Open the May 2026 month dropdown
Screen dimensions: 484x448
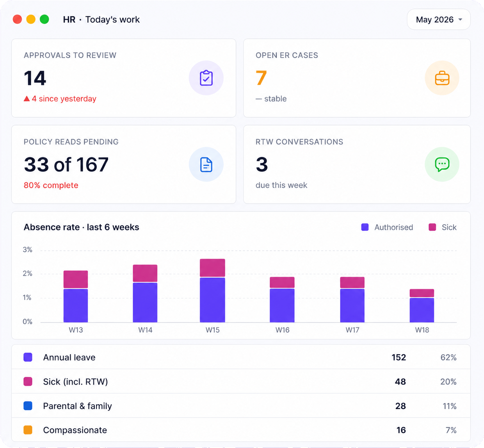coord(439,20)
